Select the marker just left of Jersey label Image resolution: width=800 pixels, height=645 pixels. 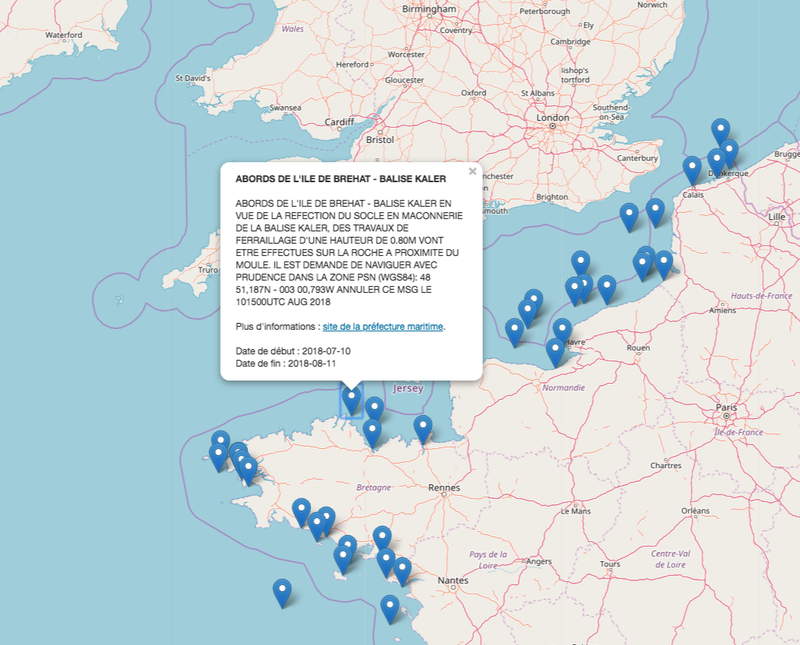(374, 409)
